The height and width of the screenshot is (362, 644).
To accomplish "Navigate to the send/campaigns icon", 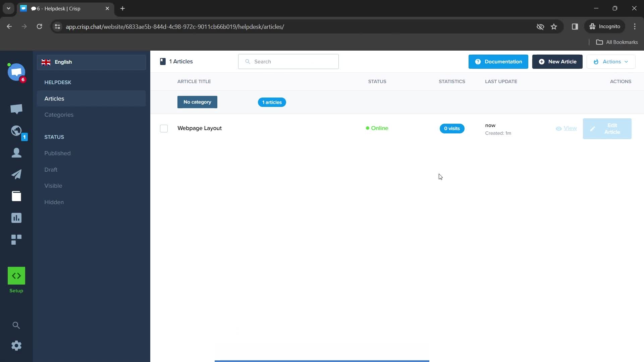I will click(16, 174).
